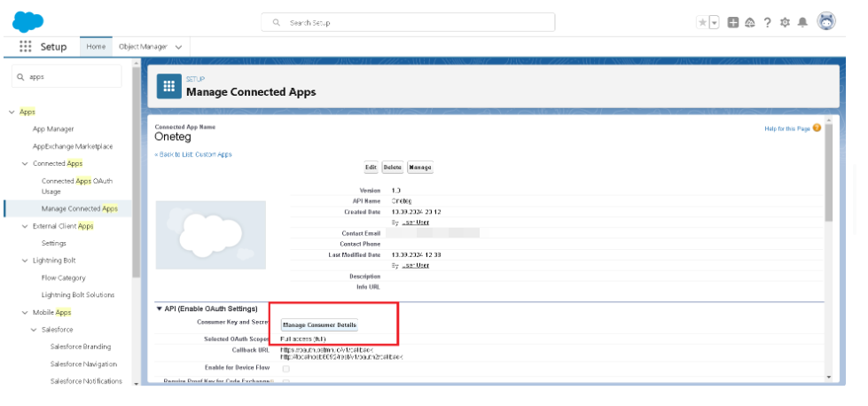Viewport: 868px width, 406px height.
Task: Open the notifications bell
Action: (x=802, y=23)
